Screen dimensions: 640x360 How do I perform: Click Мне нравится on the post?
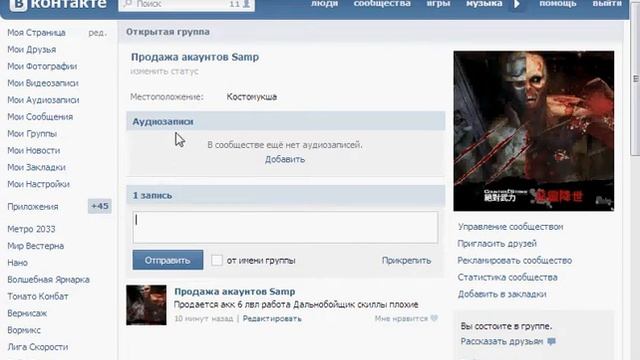click(401, 318)
